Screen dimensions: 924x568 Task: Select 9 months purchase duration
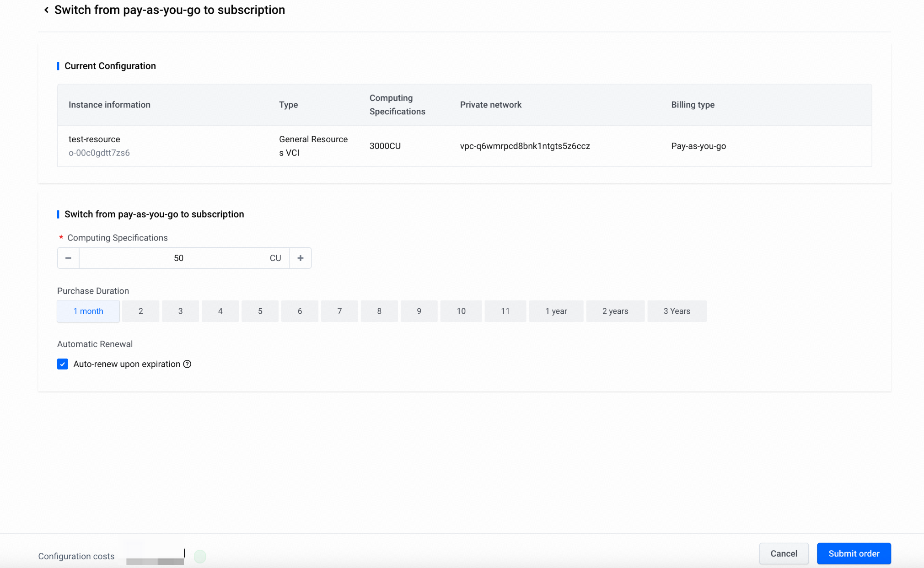point(419,311)
